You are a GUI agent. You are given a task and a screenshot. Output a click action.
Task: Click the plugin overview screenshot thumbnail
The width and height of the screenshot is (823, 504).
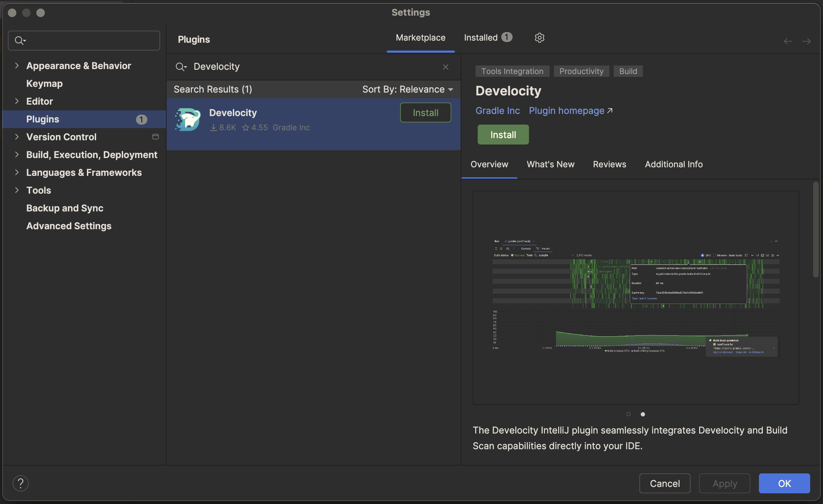[636, 298]
